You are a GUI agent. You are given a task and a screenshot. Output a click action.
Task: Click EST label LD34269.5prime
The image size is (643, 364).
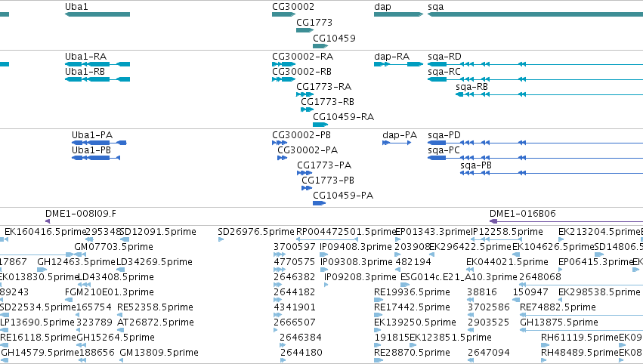[154, 262]
